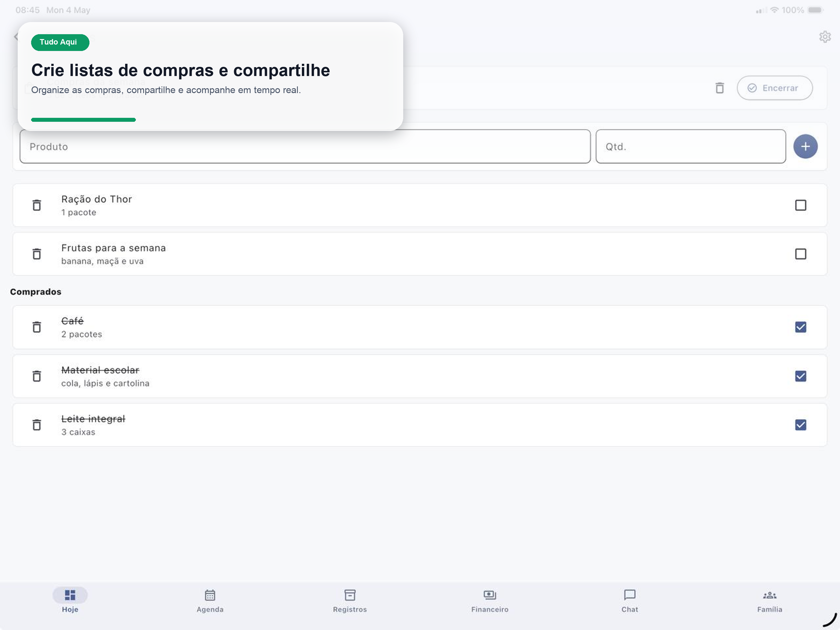Open the Agenda tab
Viewport: 840px width, 630px height.
pyautogui.click(x=210, y=600)
